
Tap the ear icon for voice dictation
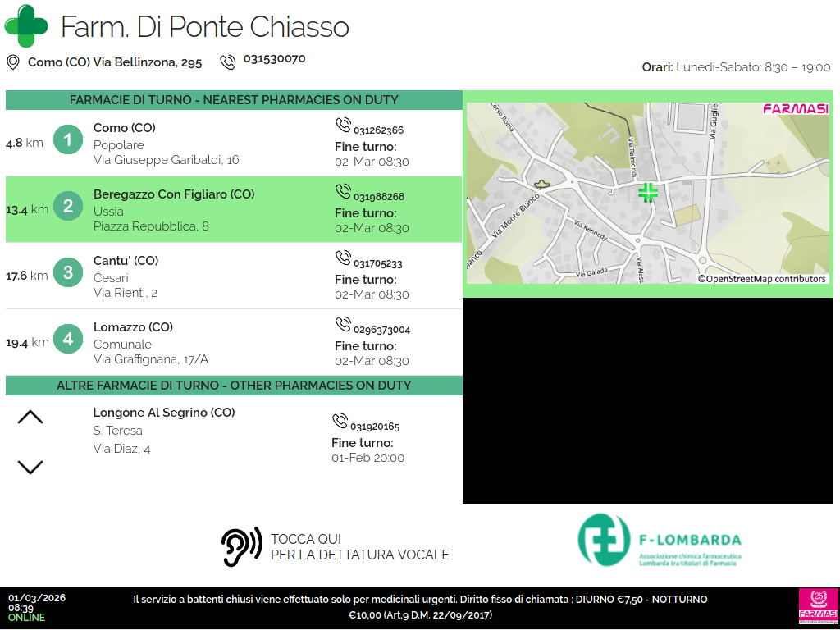(x=241, y=546)
